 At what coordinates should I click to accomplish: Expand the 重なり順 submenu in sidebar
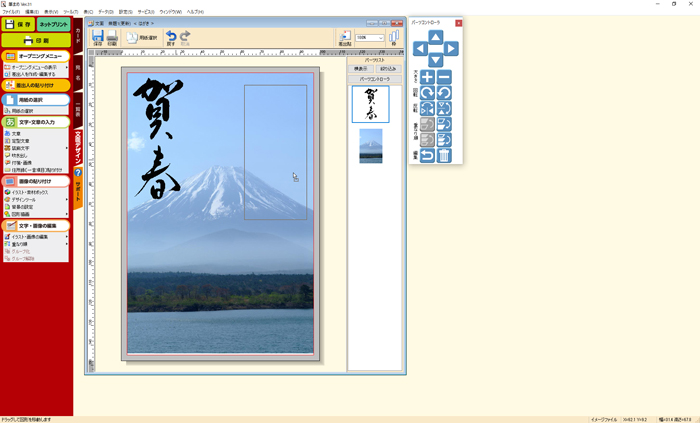[67, 243]
